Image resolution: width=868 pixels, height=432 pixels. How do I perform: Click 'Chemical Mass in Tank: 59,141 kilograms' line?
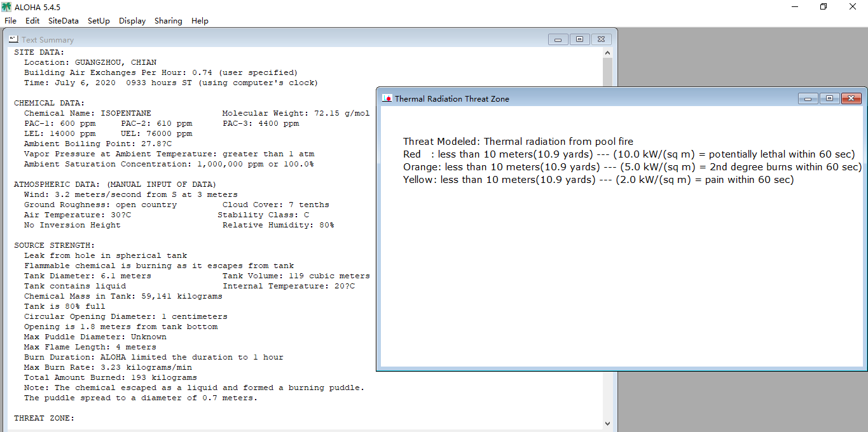point(123,296)
